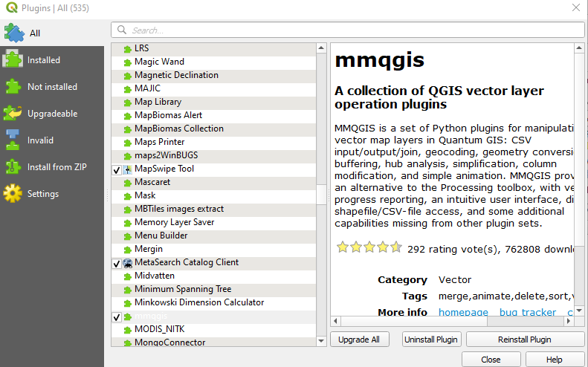
Task: Click the Map Library plugin icon
Action: pyautogui.click(x=128, y=103)
